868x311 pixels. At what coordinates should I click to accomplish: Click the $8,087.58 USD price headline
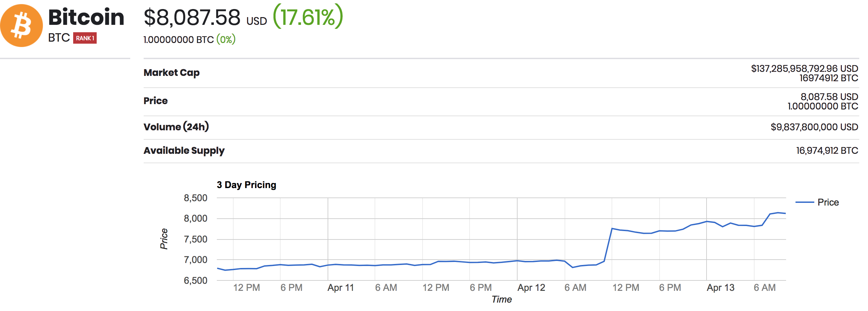205,17
